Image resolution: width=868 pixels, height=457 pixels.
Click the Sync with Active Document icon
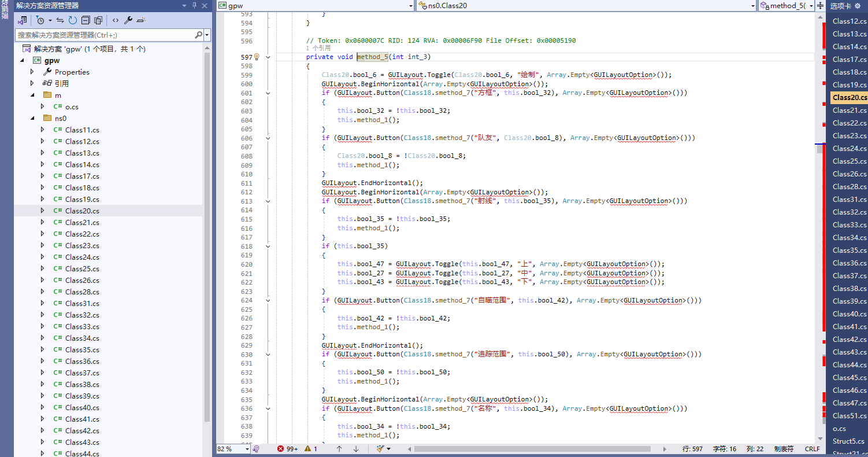pyautogui.click(x=60, y=20)
